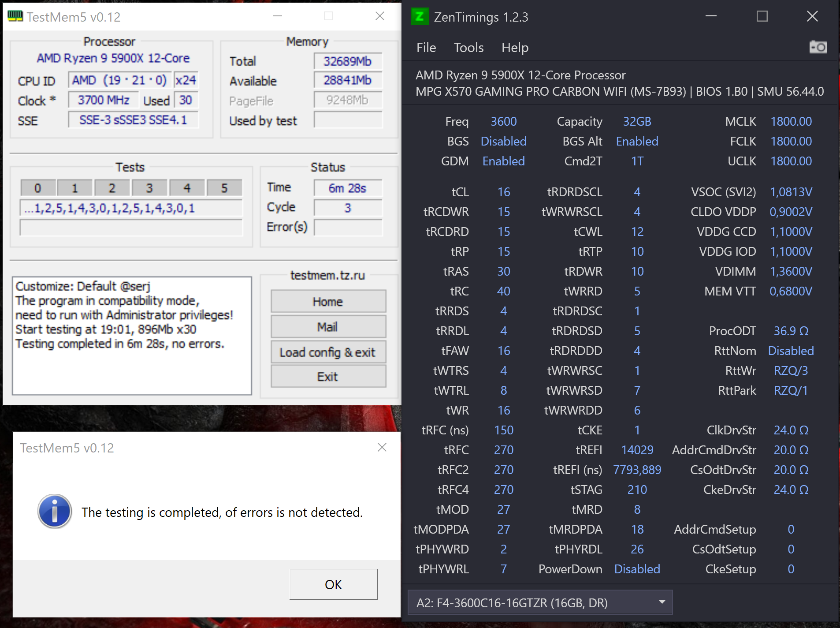The width and height of the screenshot is (840, 628).
Task: Click the Time 6m 28s status field
Action: [x=348, y=188]
